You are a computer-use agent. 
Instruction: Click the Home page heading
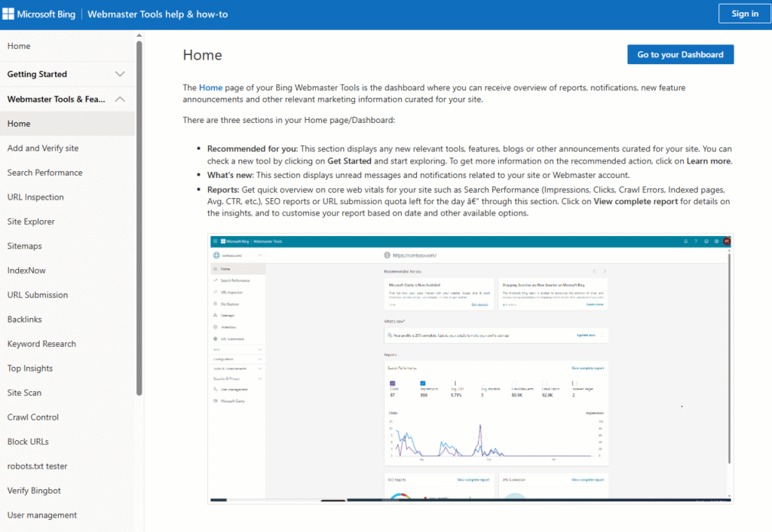[202, 54]
